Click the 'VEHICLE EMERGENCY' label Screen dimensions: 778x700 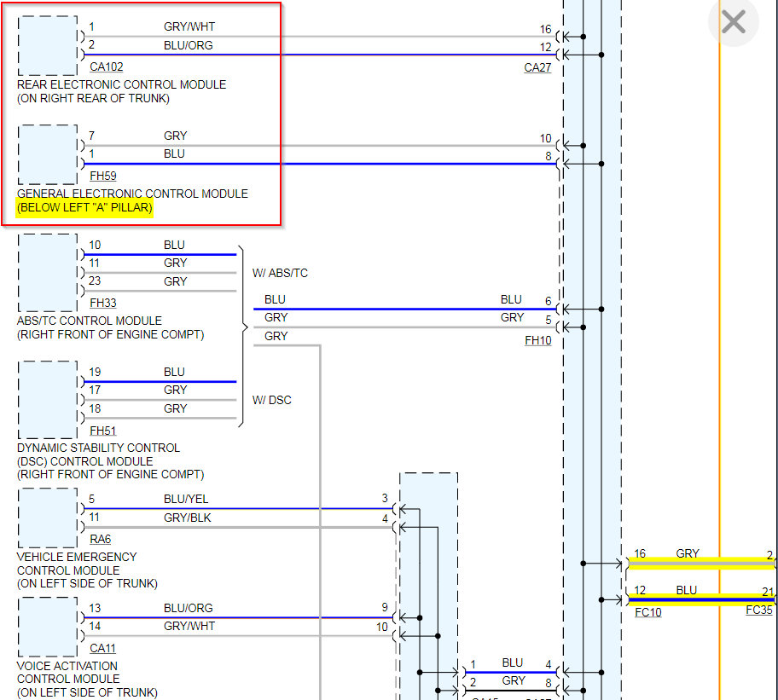point(77,557)
